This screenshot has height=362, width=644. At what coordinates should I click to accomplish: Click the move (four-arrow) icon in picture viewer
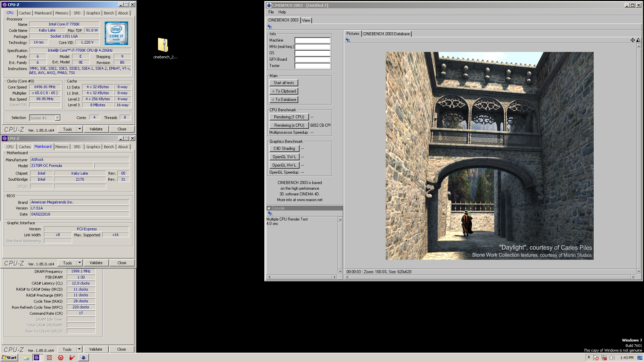633,40
